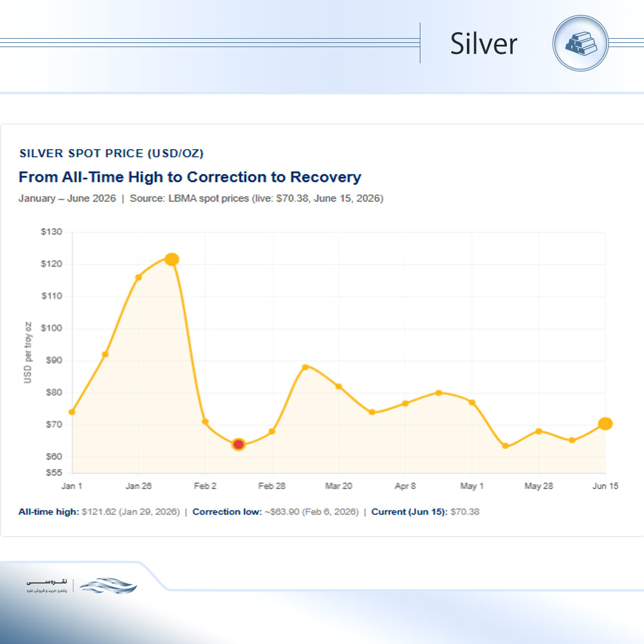Click the large all-time high marker on chart

pyautogui.click(x=172, y=259)
